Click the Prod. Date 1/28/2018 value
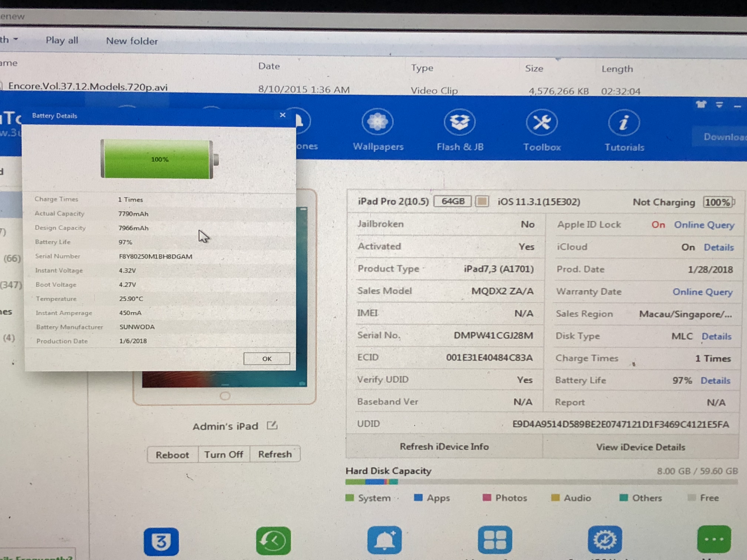The height and width of the screenshot is (560, 747). (710, 269)
